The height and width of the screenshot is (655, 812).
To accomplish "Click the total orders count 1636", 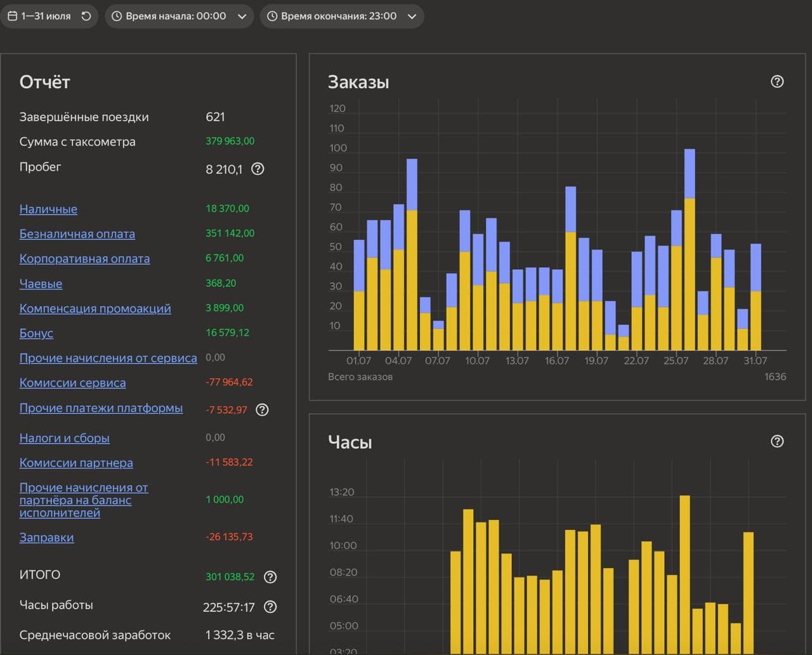I will click(775, 376).
